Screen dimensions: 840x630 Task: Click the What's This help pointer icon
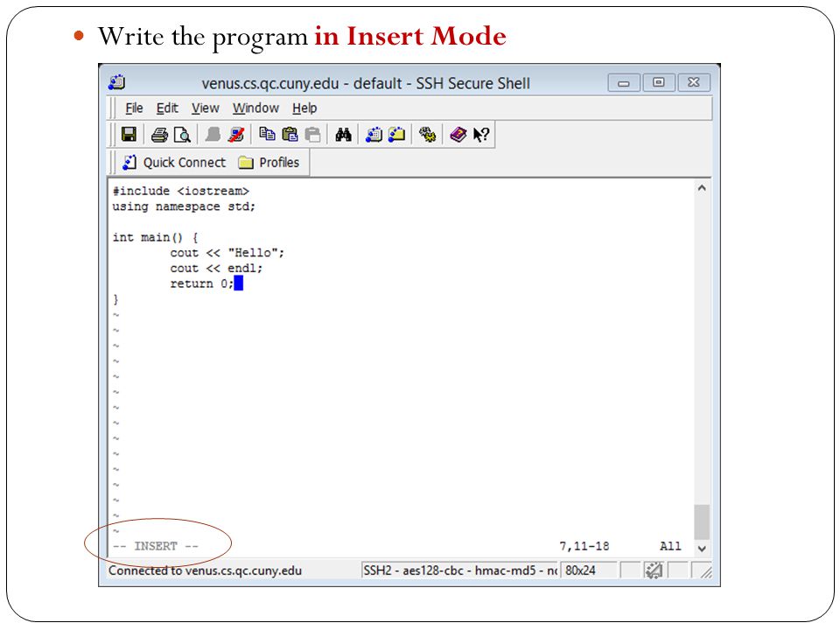click(481, 135)
